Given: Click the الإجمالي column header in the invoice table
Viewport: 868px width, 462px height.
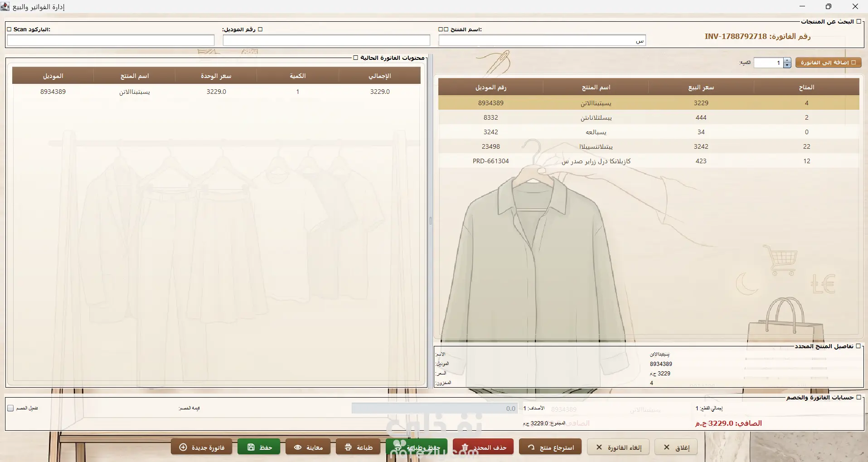Looking at the screenshot, I should coord(380,76).
